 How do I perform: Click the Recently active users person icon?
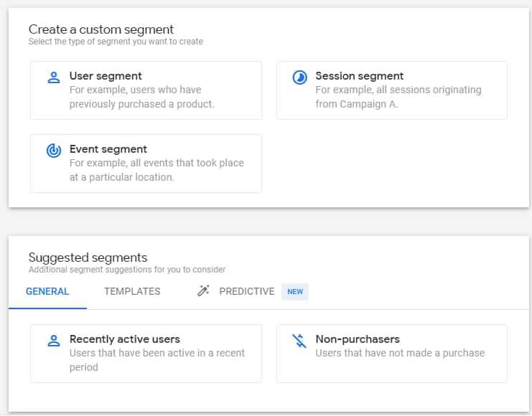tap(53, 341)
